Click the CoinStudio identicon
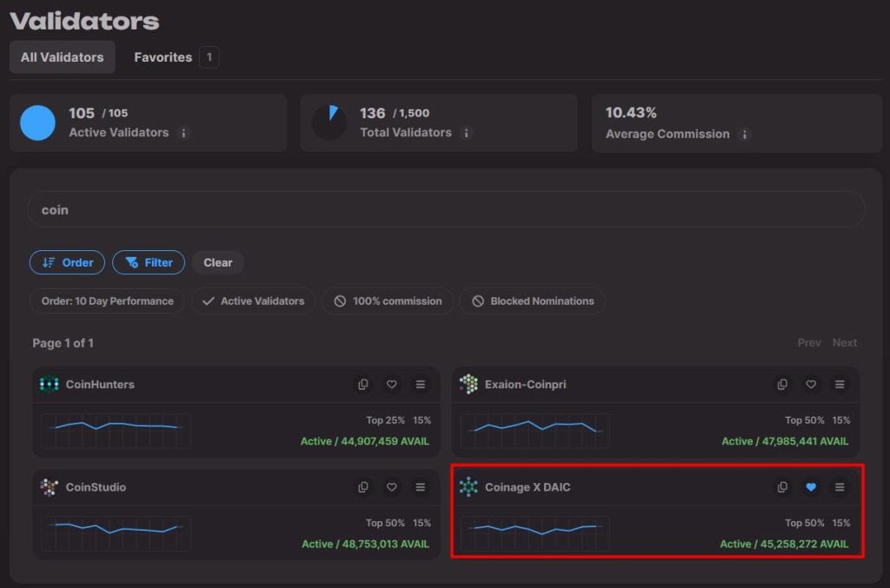The image size is (890, 588). [x=50, y=487]
